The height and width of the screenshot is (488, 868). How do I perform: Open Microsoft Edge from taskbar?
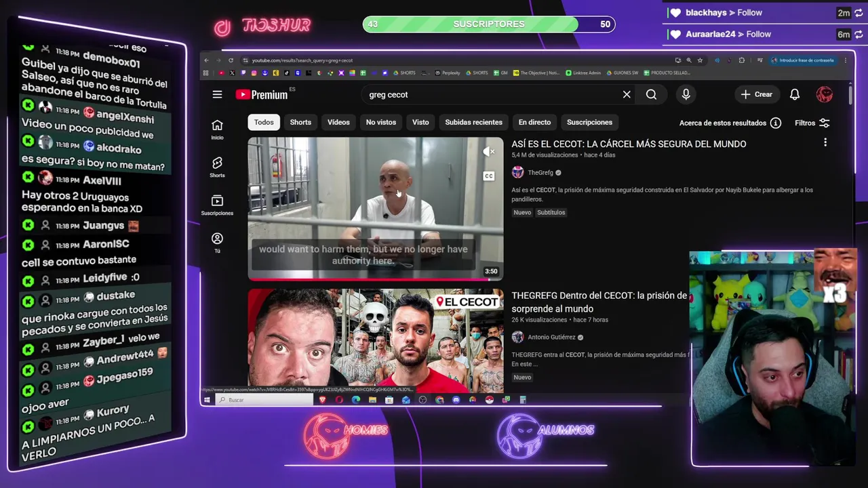coord(356,400)
